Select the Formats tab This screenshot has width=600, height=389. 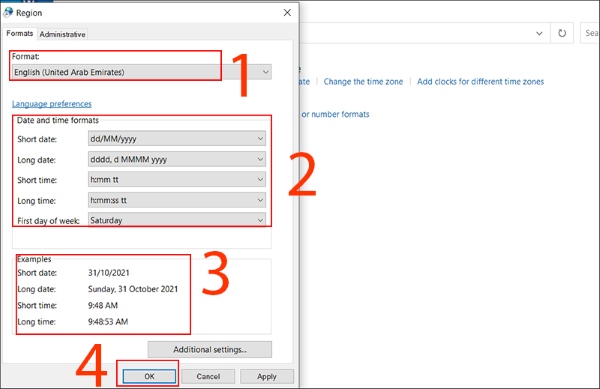click(20, 34)
